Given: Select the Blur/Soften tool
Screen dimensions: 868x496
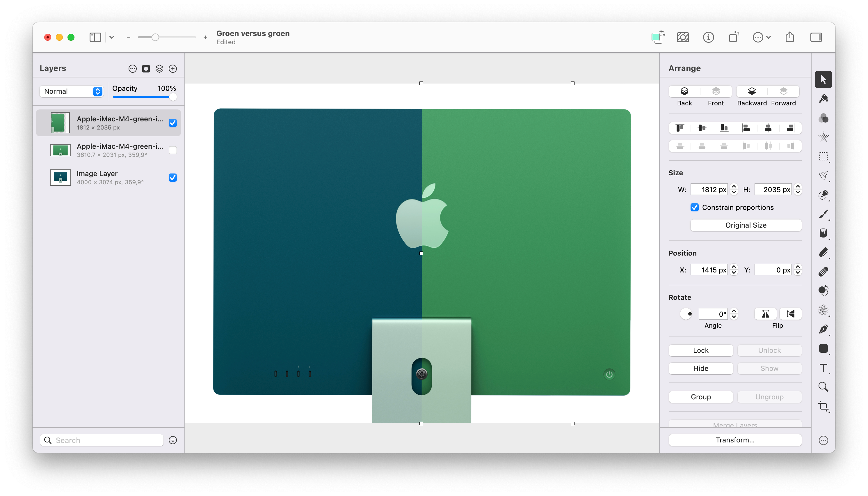Looking at the screenshot, I should click(823, 310).
